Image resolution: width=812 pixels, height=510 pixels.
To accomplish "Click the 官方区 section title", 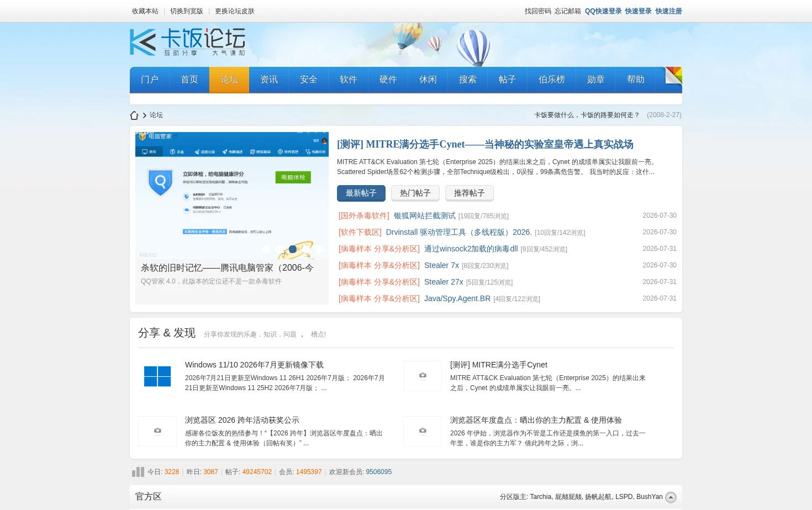I will click(149, 497).
